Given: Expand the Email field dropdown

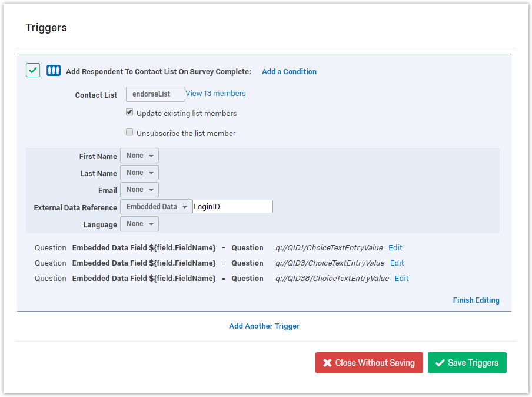Looking at the screenshot, I should (139, 190).
